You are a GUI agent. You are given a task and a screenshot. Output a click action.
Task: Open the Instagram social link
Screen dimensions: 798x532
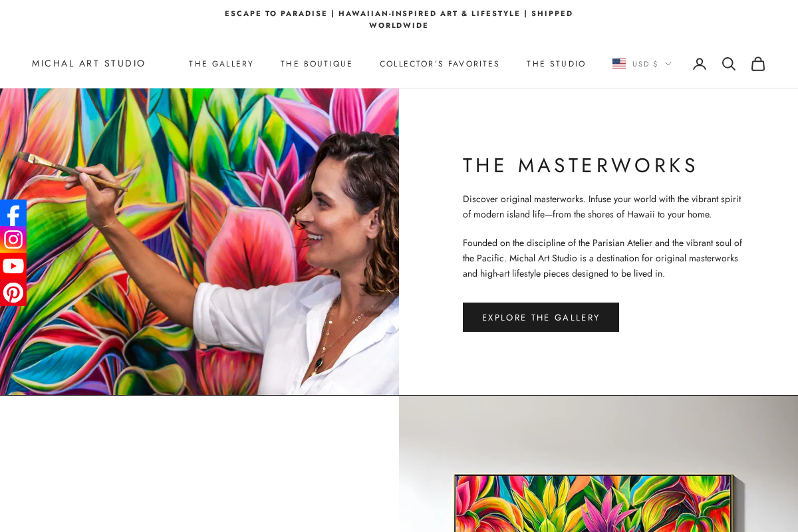click(x=13, y=239)
